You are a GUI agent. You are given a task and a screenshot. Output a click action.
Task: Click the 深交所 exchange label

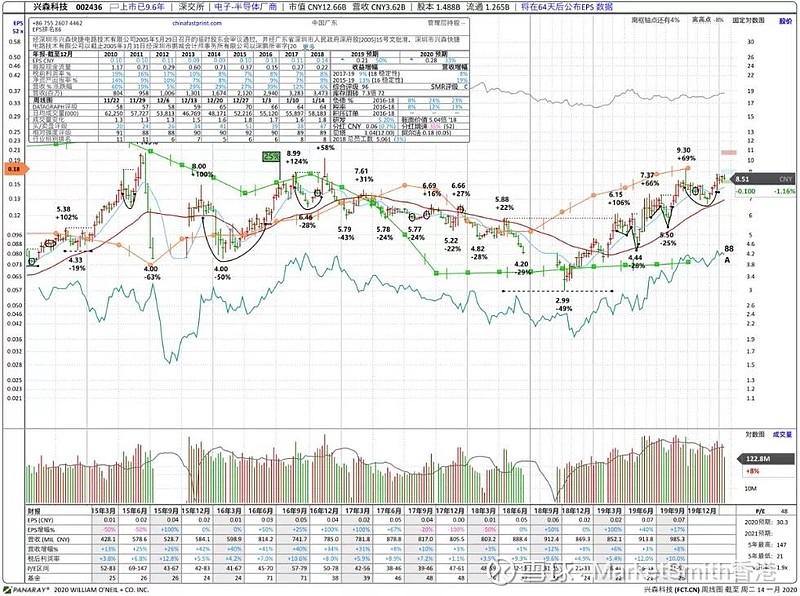pyautogui.click(x=190, y=7)
